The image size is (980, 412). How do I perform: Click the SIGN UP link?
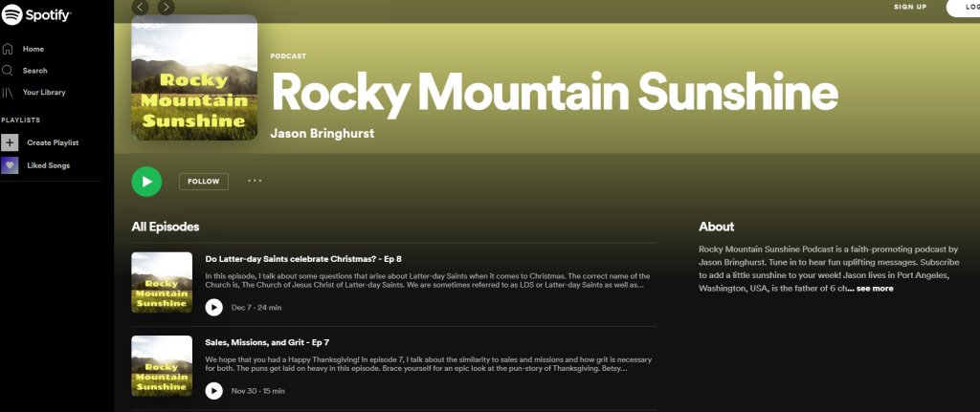click(910, 7)
